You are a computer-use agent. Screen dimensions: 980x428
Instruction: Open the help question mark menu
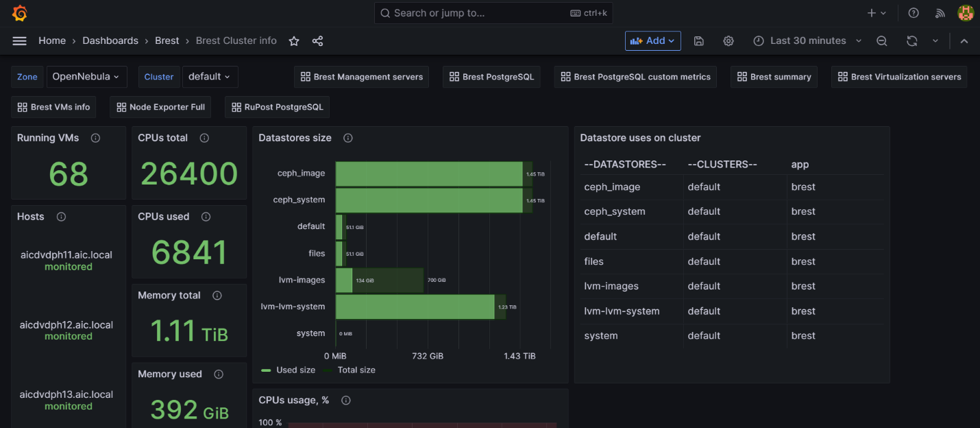(914, 13)
